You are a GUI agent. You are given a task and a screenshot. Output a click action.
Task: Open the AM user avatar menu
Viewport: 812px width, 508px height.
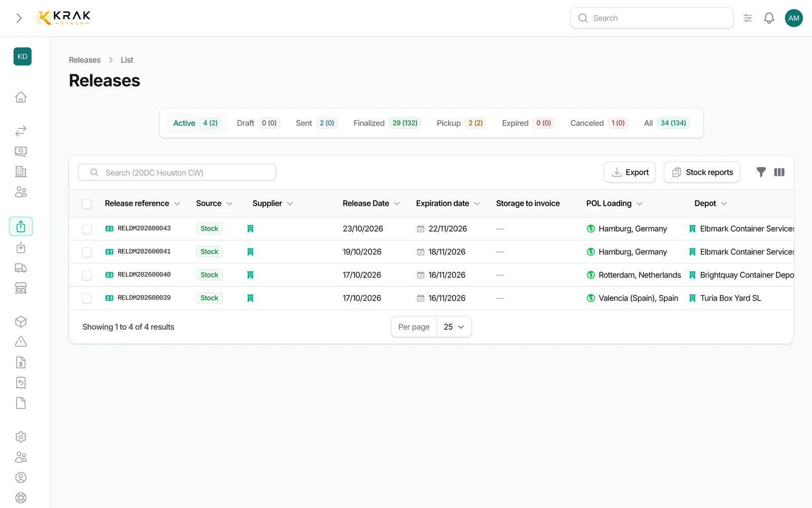click(x=794, y=18)
